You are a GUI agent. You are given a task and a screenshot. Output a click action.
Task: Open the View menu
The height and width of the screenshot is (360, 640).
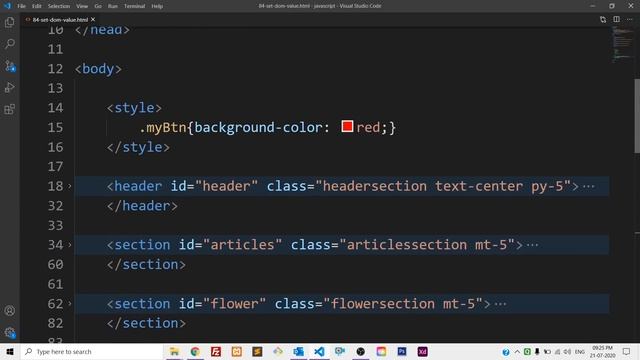[82, 6]
